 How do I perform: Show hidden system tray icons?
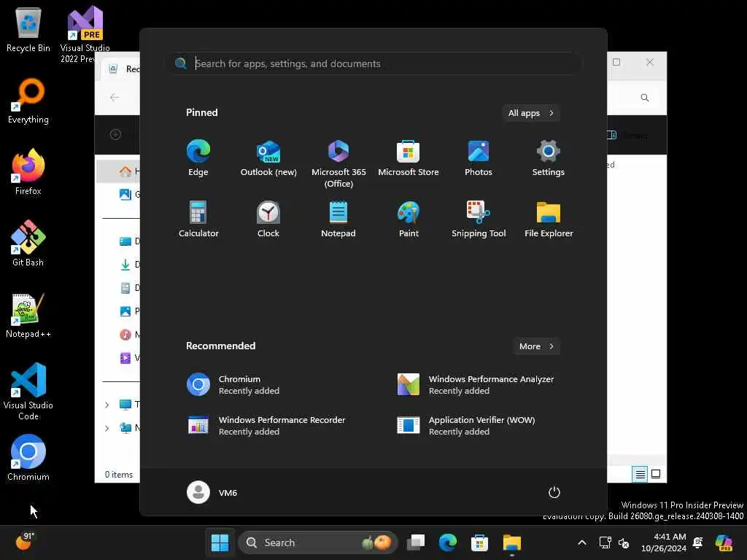point(581,542)
